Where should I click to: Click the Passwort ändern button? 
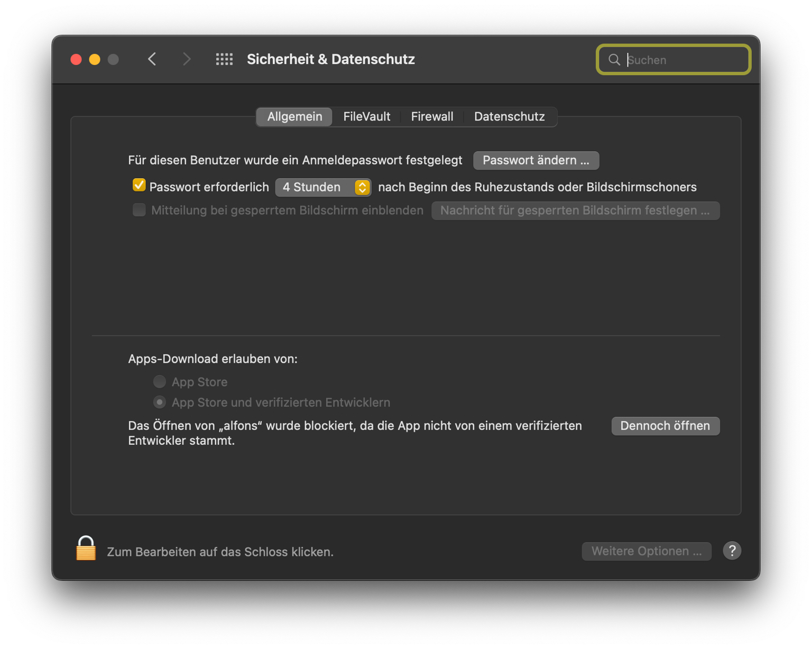click(536, 160)
